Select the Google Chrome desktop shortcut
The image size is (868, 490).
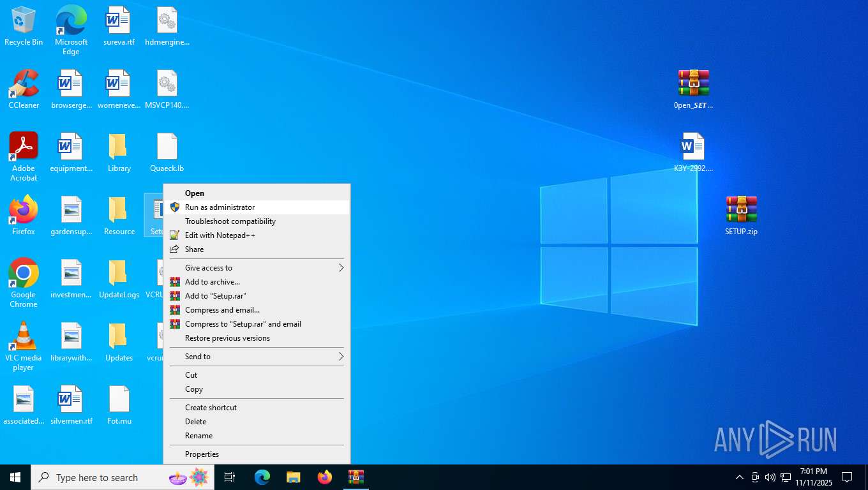[x=24, y=283]
